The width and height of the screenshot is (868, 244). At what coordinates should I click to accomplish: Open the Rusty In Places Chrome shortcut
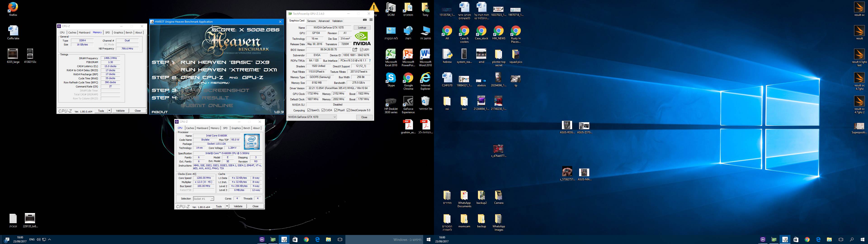[516, 34]
